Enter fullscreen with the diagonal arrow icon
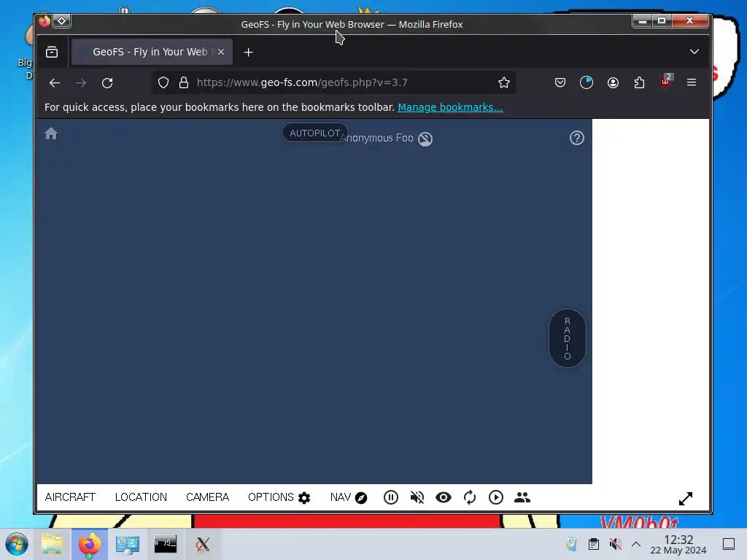 (686, 499)
